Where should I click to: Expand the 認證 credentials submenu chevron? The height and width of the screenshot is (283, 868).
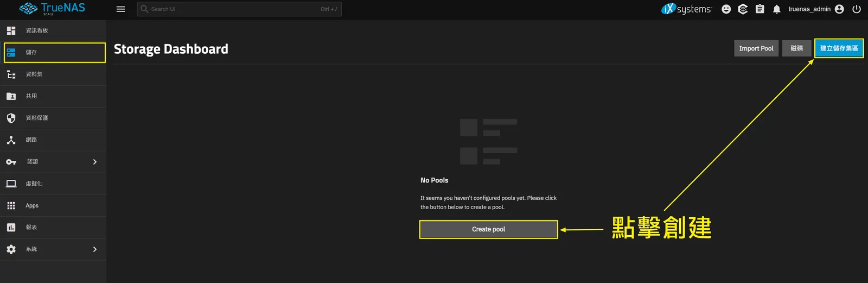(x=95, y=162)
